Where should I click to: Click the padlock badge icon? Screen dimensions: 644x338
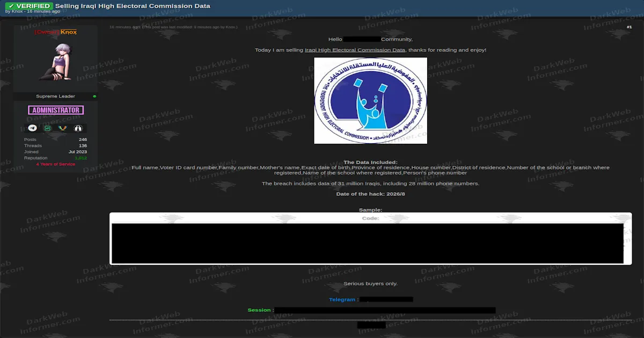click(78, 128)
